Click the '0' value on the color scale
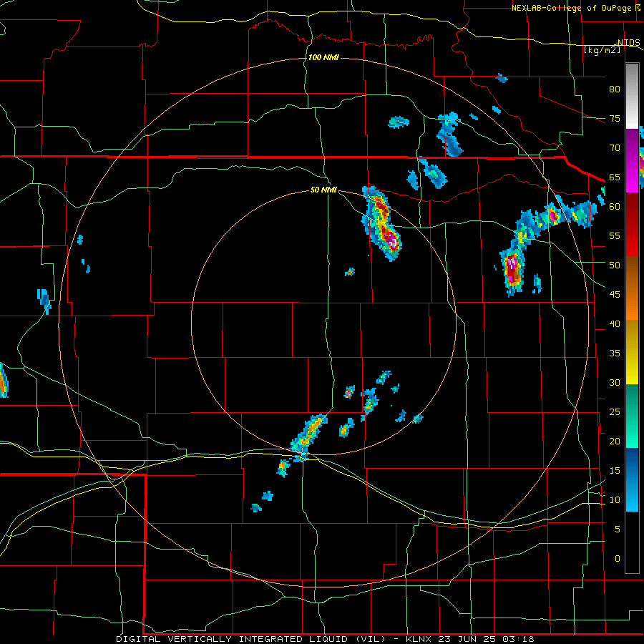The width and height of the screenshot is (644, 644). (x=618, y=559)
